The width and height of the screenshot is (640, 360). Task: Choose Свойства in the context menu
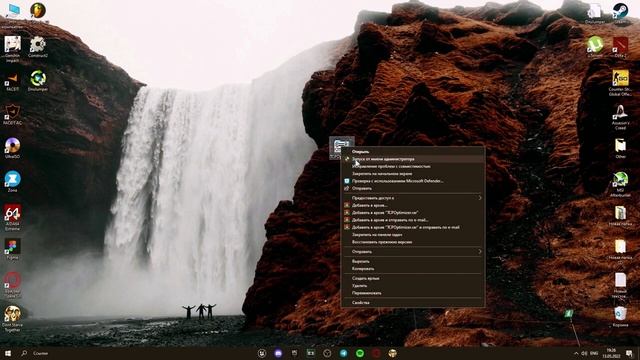click(x=413, y=303)
